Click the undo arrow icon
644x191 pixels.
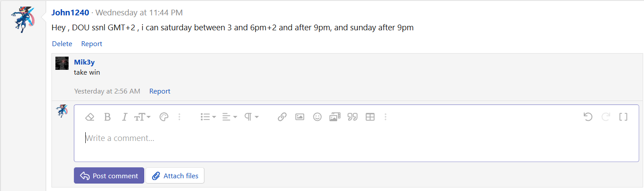coord(588,117)
